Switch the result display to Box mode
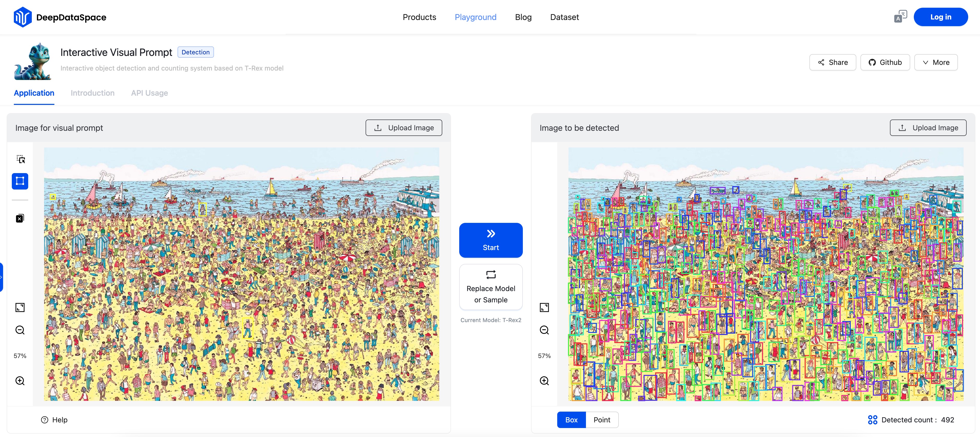Image resolution: width=980 pixels, height=437 pixels. point(571,420)
